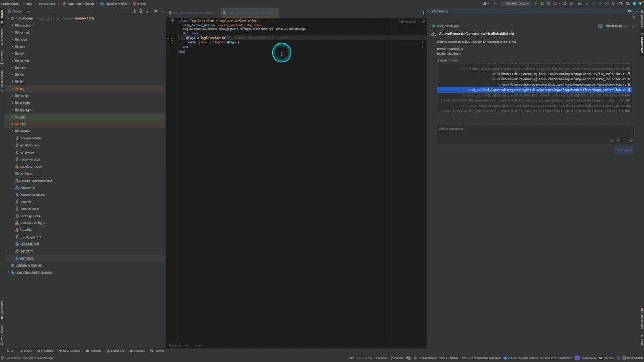
Task: Minimize the CodeStream tool window
Action: click(x=636, y=11)
